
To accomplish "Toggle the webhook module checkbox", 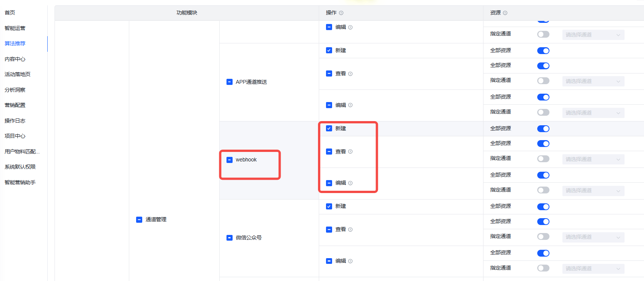I will (230, 160).
